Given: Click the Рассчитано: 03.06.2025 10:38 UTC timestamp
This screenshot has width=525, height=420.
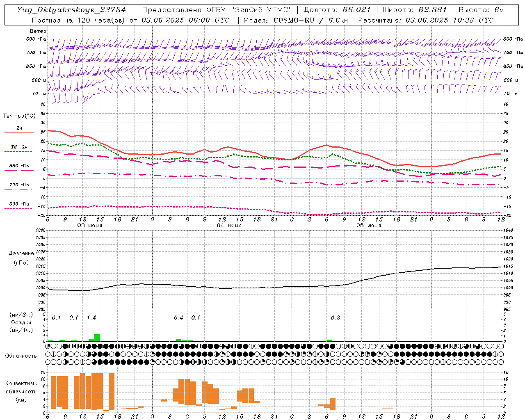Looking at the screenshot, I should (426, 20).
